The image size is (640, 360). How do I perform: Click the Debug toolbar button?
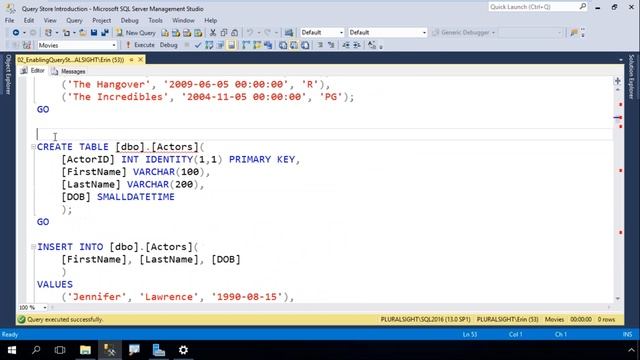click(169, 45)
